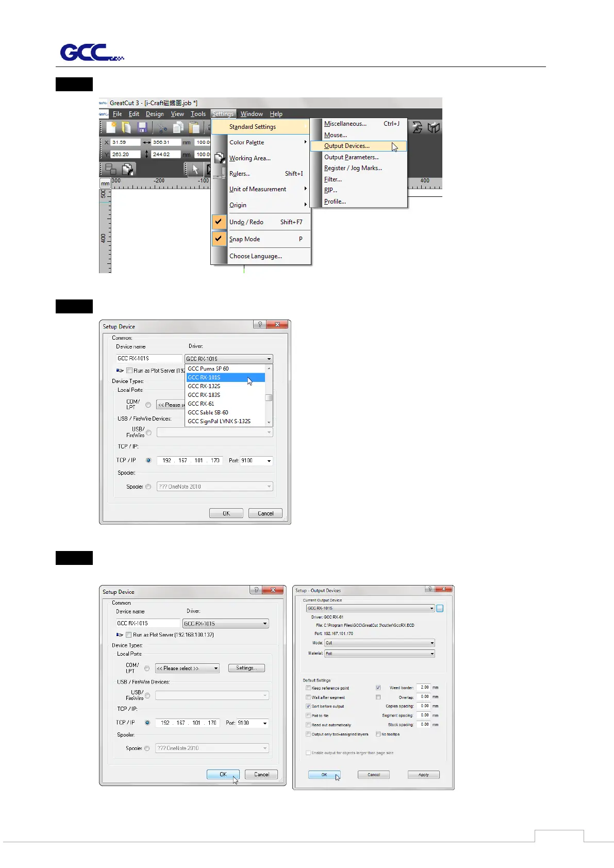614x868 pixels.
Task: Check Output only tool-assigned layers
Action: [x=308, y=734]
